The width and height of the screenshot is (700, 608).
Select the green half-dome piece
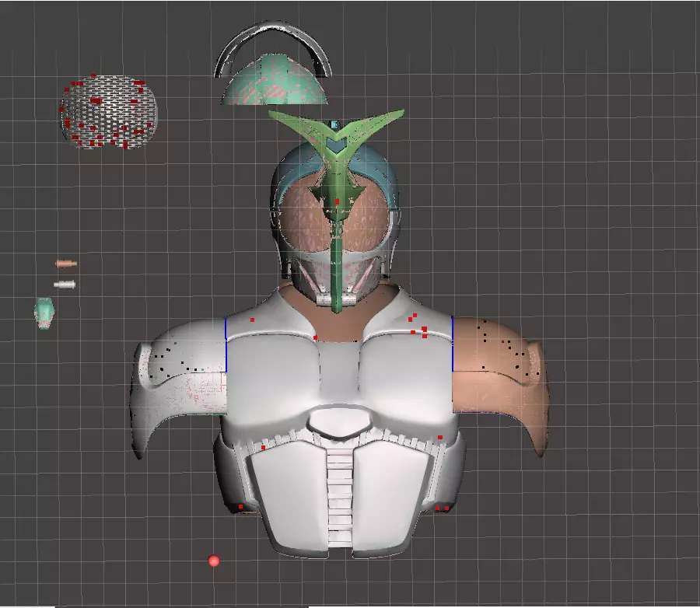pyautogui.click(x=274, y=80)
